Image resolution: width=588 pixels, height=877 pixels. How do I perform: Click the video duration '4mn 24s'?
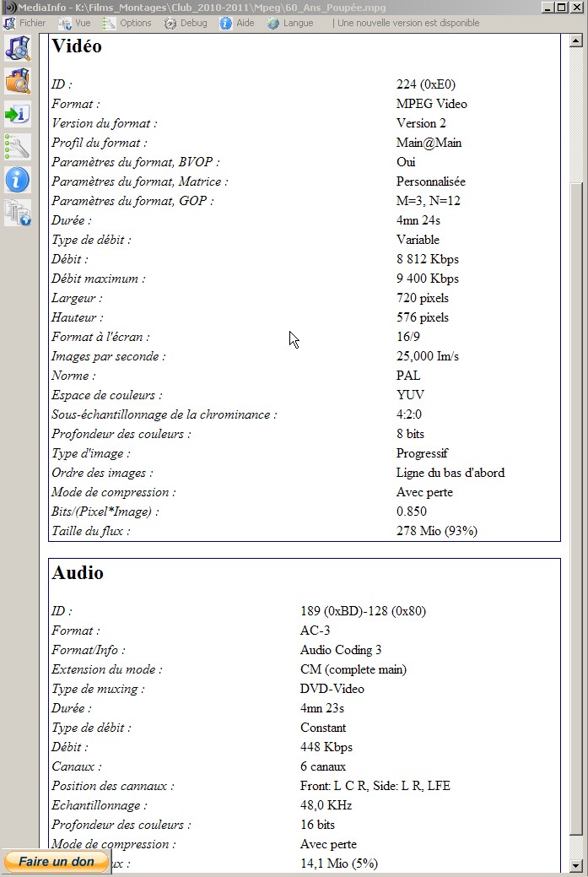pyautogui.click(x=418, y=220)
